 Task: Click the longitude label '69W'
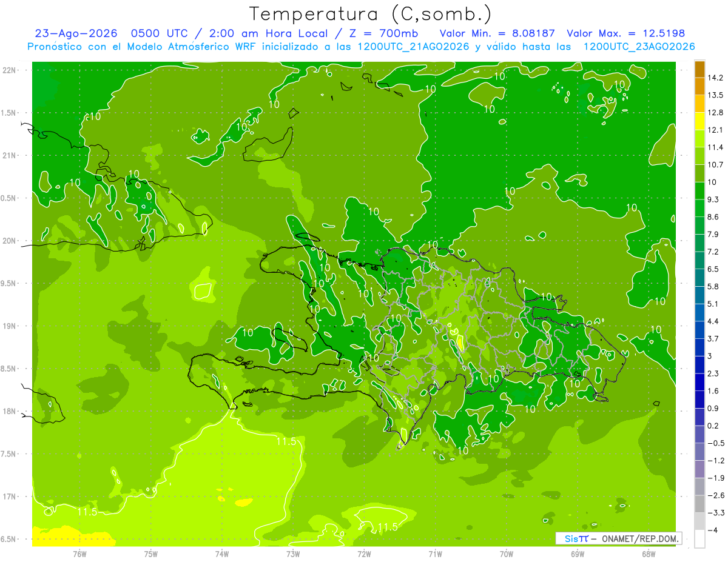pos(578,554)
